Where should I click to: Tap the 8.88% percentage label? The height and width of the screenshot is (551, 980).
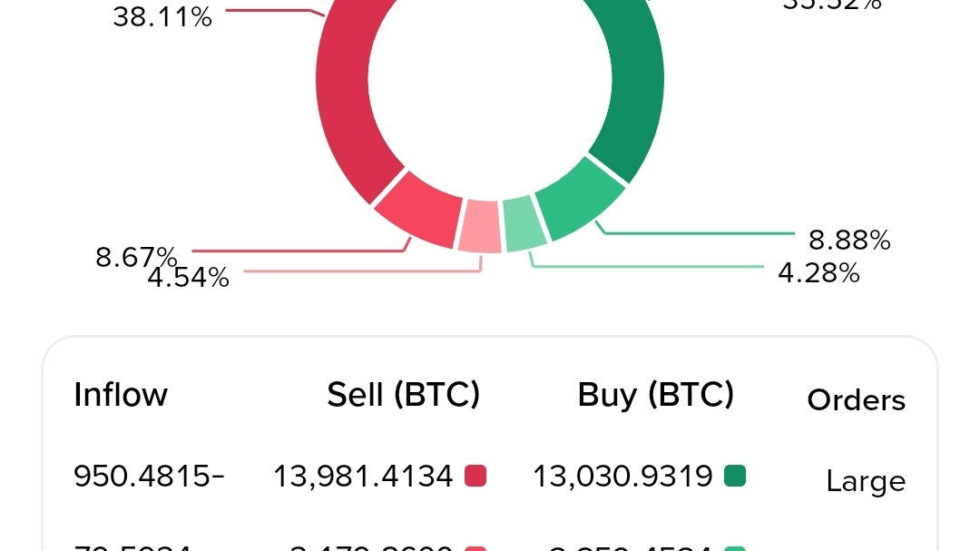point(849,240)
